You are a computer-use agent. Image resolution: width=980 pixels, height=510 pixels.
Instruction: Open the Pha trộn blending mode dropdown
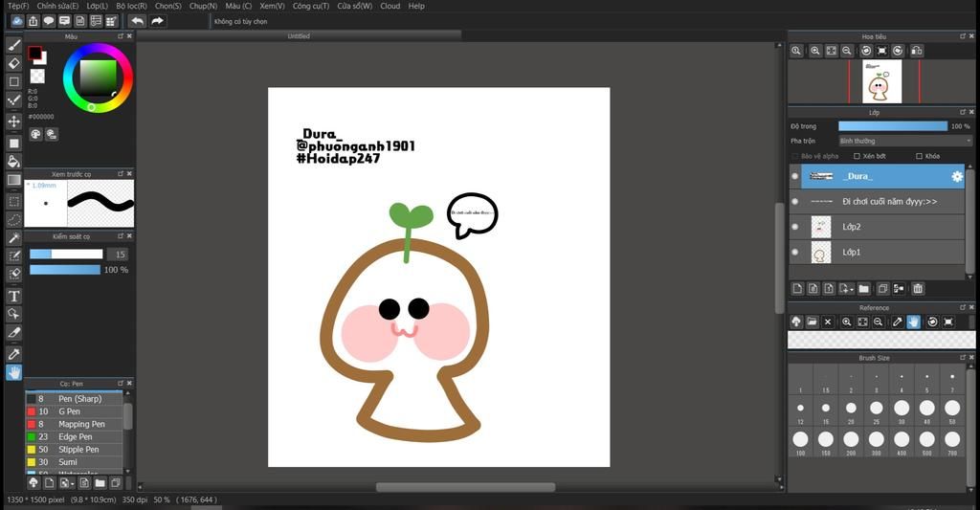tap(905, 142)
